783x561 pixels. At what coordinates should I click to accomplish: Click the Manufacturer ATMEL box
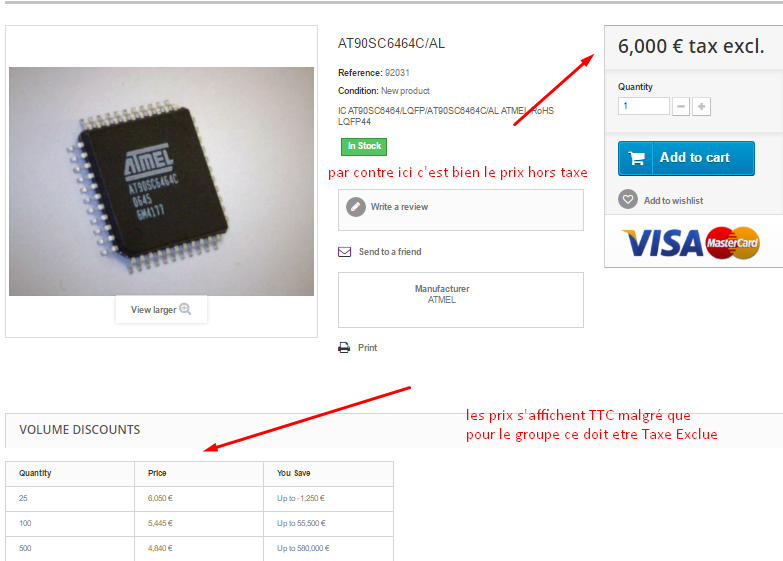click(x=460, y=300)
